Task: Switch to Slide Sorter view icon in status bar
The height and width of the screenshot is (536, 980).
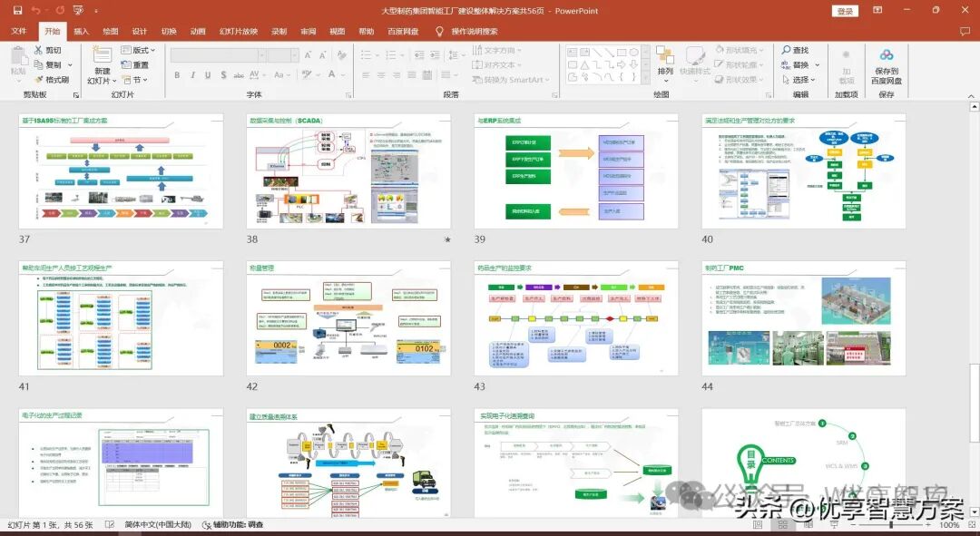Action: (782, 525)
